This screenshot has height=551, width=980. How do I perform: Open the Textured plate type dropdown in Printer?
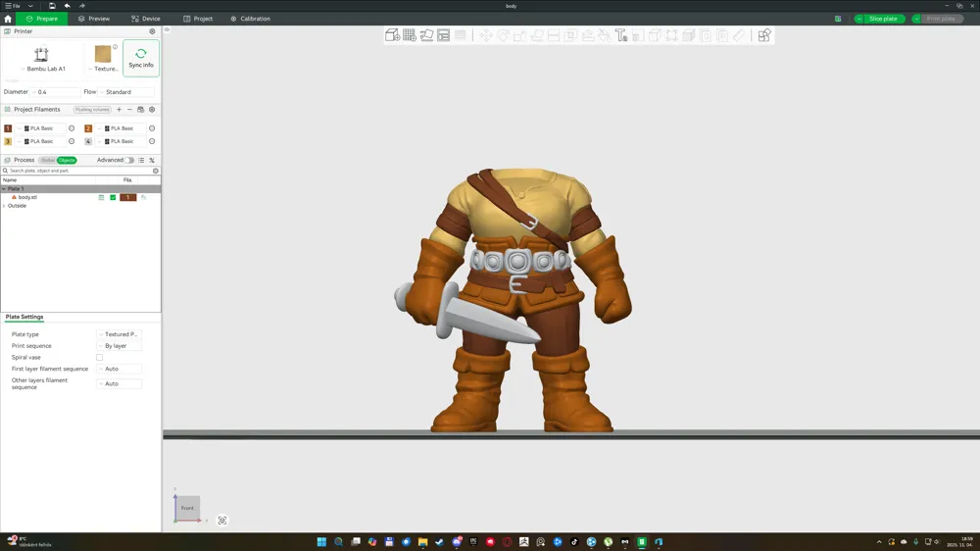click(x=103, y=58)
